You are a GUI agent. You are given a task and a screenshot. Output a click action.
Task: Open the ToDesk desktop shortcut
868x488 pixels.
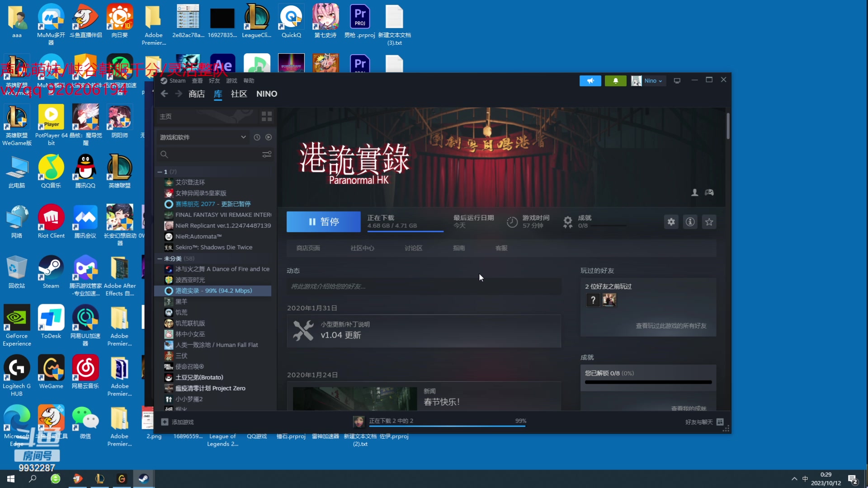[51, 322]
